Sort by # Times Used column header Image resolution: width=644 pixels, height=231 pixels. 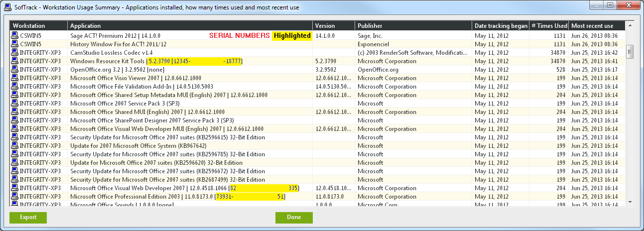549,26
